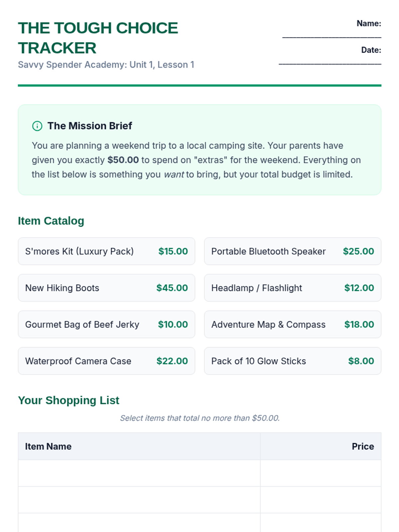Select Pack of 10 Glow Sticks
The width and height of the screenshot is (399, 532).
pyautogui.click(x=293, y=361)
